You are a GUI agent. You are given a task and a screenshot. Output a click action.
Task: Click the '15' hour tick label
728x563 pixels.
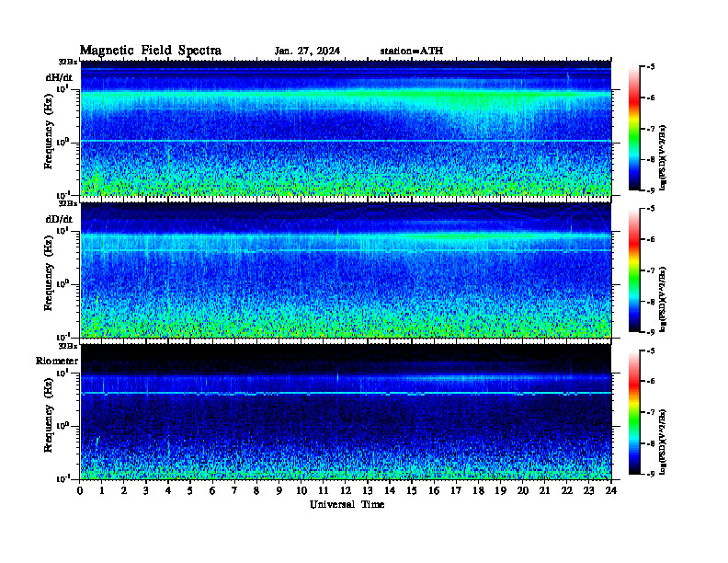pyautogui.click(x=412, y=491)
